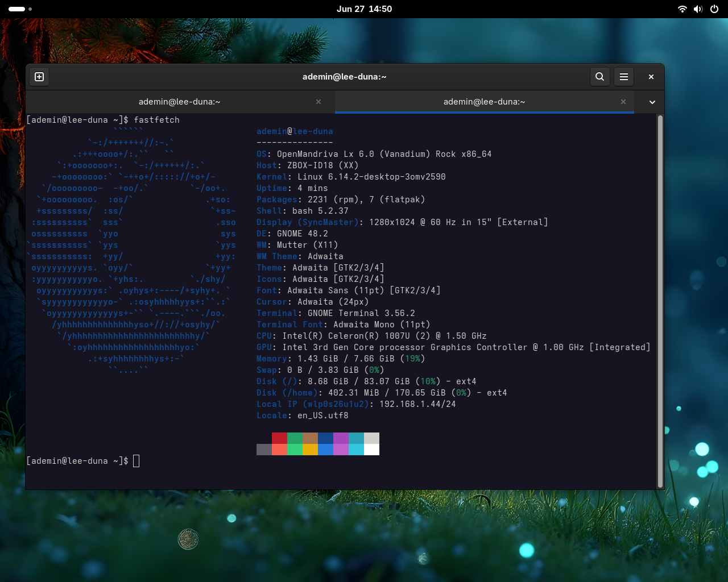The image size is (728, 582).
Task: Click the Packages '2231 (rpm), 7 (flatpak)' value
Action: point(366,199)
